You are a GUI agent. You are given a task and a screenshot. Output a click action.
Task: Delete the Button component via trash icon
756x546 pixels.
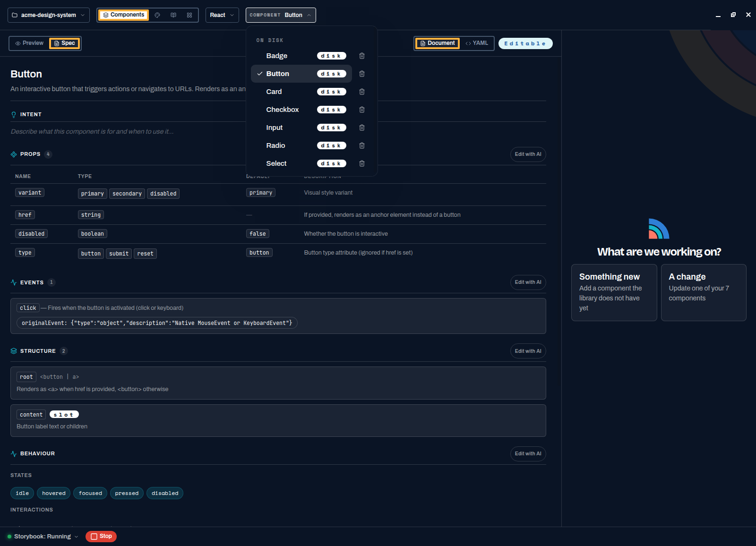[362, 74]
